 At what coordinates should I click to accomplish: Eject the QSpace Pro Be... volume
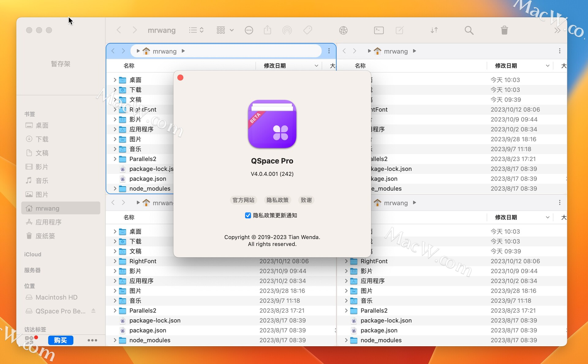93,311
